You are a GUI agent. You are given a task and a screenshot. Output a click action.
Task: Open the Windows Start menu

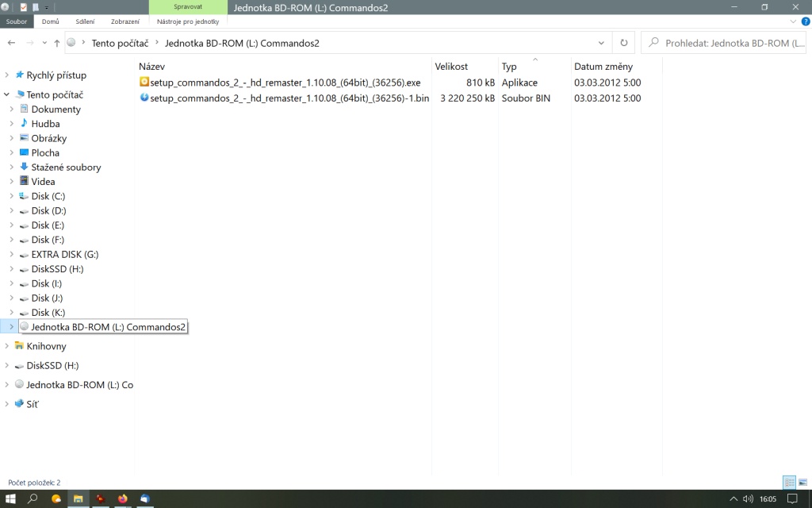tap(10, 498)
